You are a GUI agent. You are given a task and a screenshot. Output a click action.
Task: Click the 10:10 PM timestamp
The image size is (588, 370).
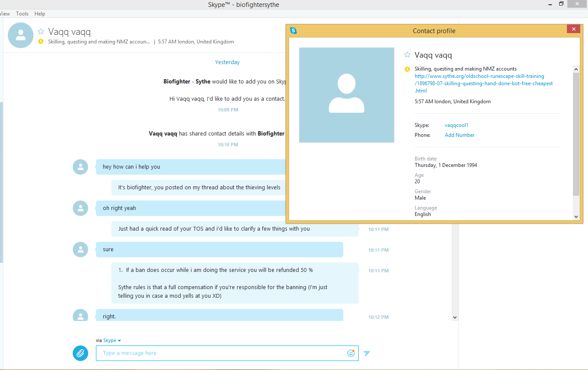click(228, 145)
